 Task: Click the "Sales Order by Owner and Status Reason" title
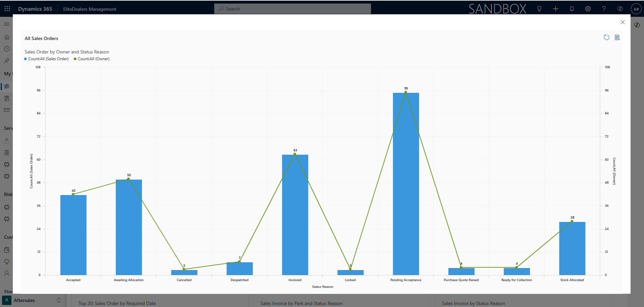67,52
